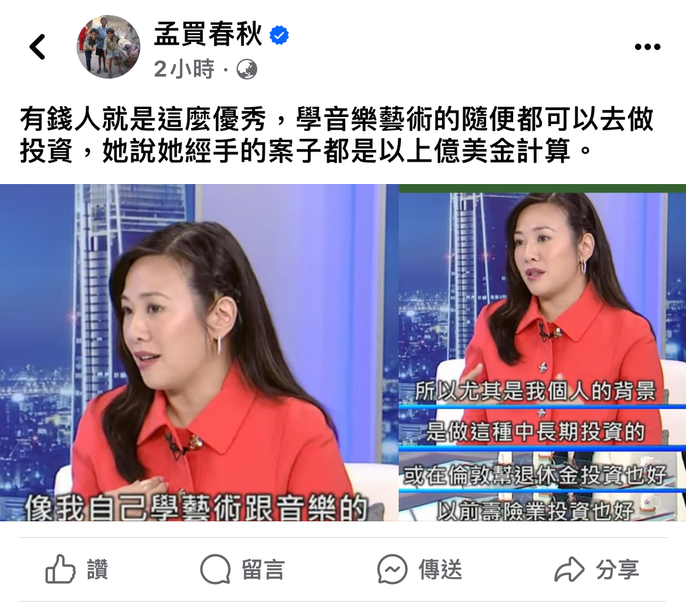Send post via 傳送 label
Screen dimensions: 686x616
click(x=440, y=570)
